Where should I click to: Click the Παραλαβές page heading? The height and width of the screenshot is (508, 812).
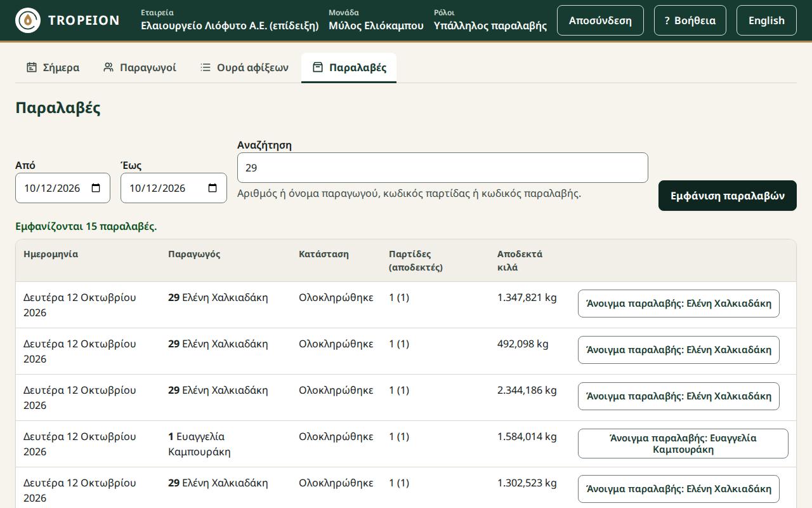point(58,107)
